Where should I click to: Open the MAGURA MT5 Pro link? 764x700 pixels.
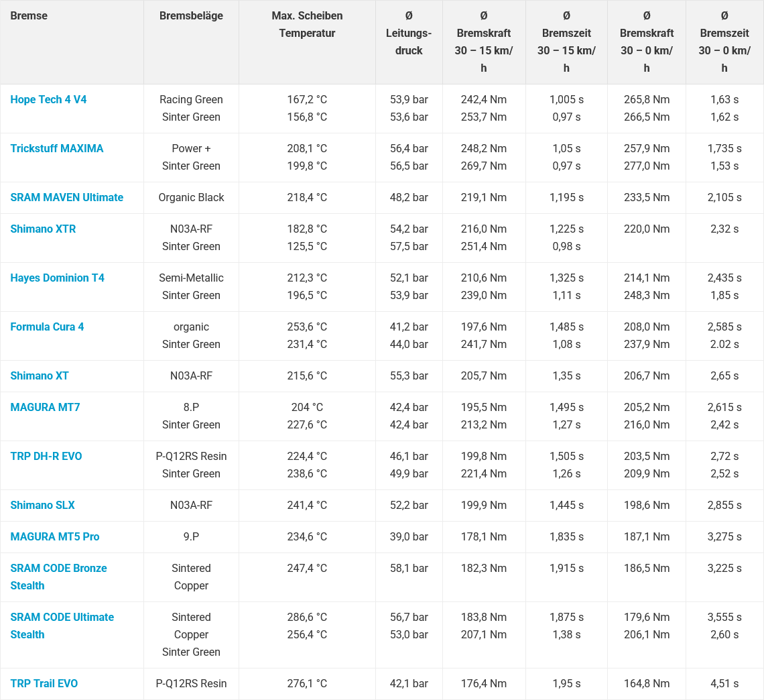pos(55,536)
